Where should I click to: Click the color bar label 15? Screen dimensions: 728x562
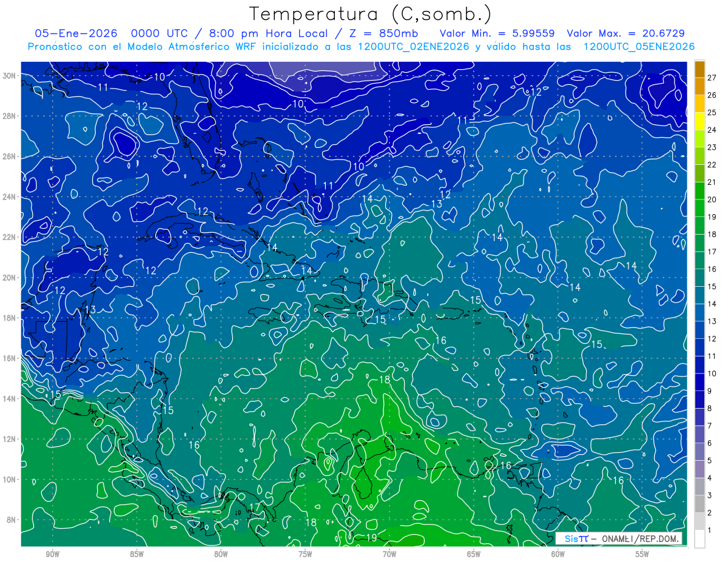(712, 286)
